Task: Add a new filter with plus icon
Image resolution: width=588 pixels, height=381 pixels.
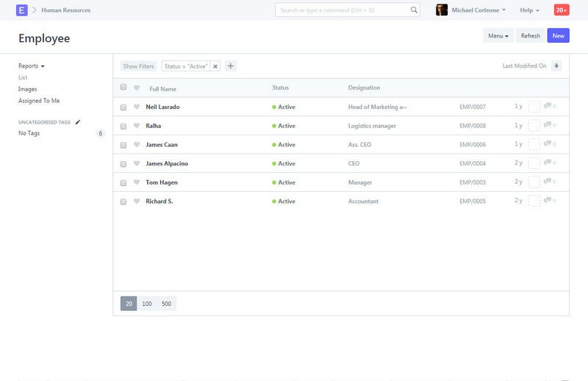Action: tap(230, 66)
